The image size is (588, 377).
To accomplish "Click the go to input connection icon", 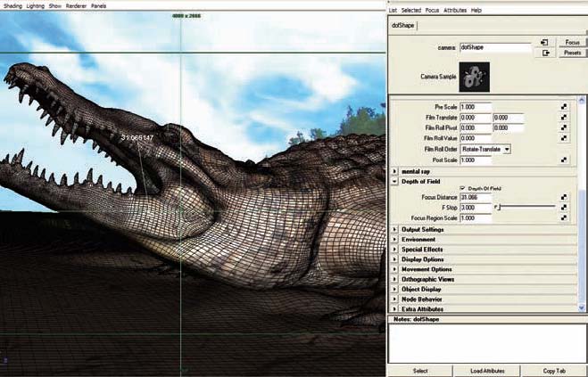I will pyautogui.click(x=543, y=42).
